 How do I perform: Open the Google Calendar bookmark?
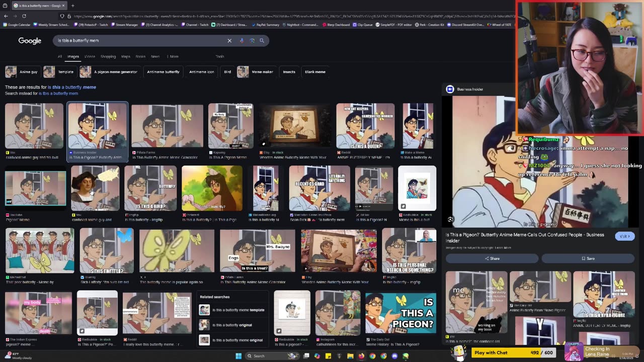pos(18,25)
